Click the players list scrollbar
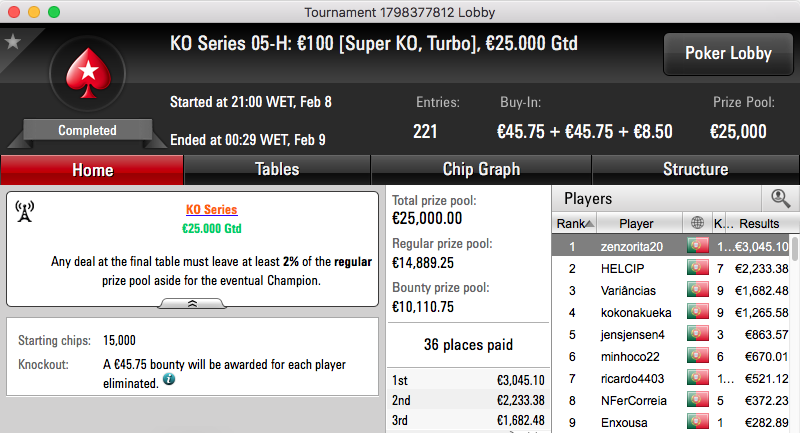 pos(794,334)
